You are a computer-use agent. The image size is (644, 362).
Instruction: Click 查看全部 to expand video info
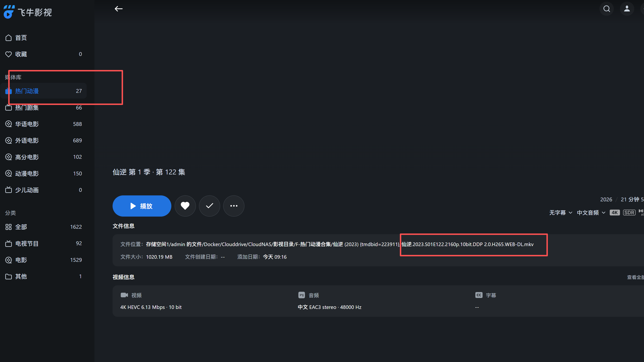click(x=635, y=277)
